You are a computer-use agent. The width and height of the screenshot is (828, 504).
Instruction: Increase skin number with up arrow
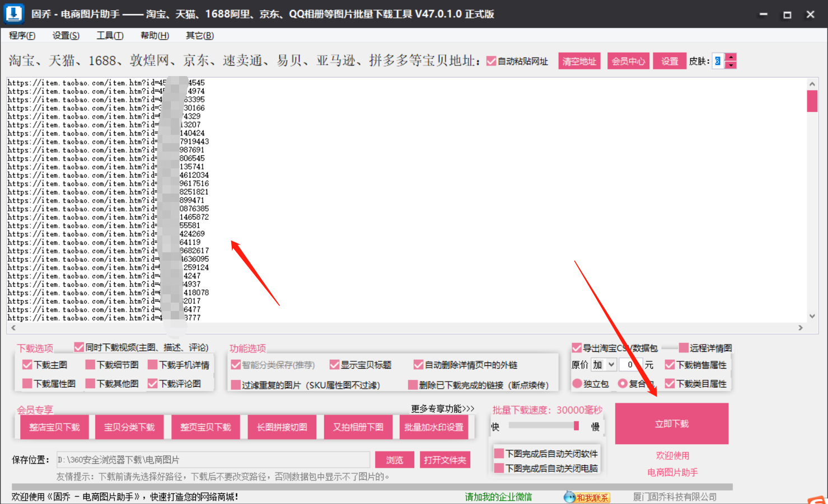(x=731, y=57)
